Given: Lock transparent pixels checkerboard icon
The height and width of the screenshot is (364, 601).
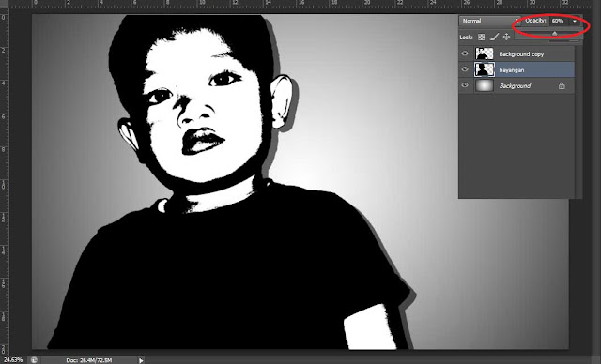Looking at the screenshot, I should click(482, 37).
